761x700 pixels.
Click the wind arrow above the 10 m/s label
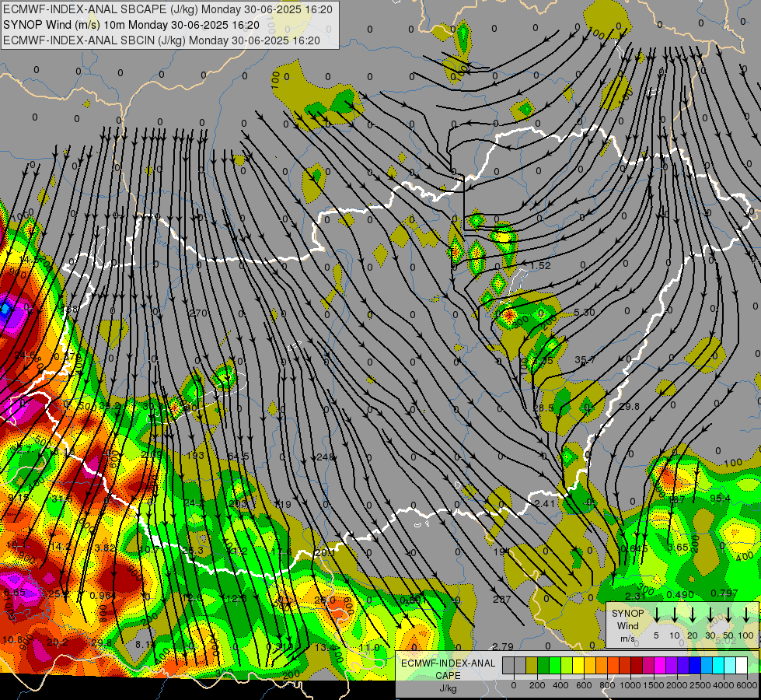click(675, 614)
